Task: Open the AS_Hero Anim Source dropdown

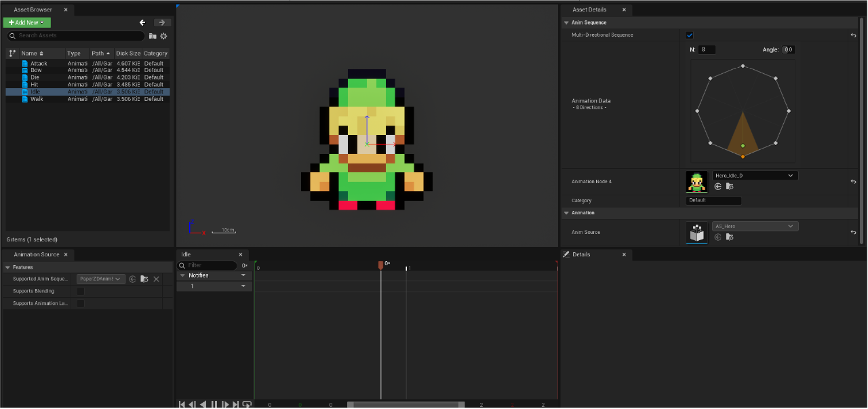Action: point(755,226)
